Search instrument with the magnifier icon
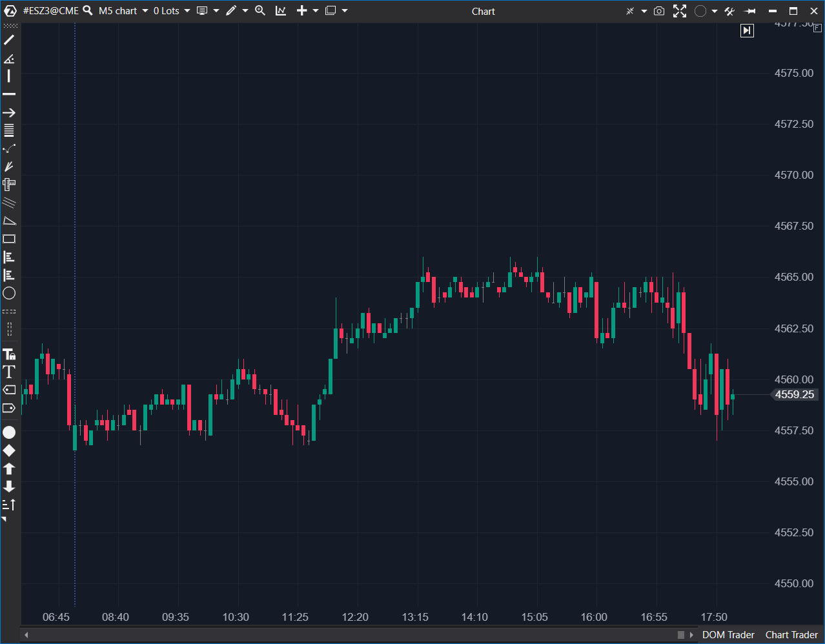The image size is (825, 644). (88, 10)
